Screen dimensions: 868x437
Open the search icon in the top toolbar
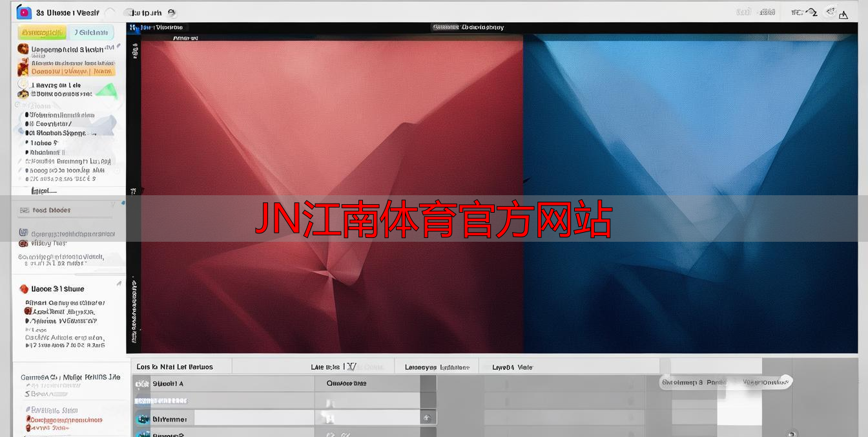click(x=170, y=12)
